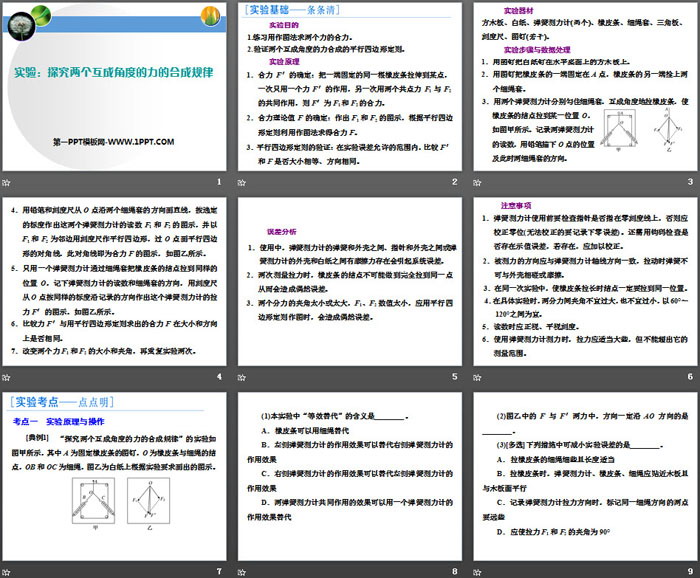The height and width of the screenshot is (578, 700).
Task: Click the www.1ppt.com text on slide 1
Action: 113,143
